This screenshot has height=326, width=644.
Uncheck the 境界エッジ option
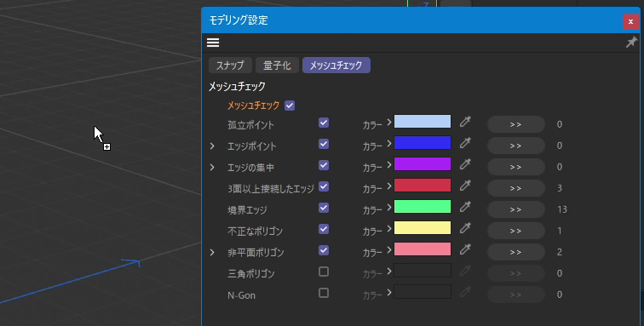tap(324, 208)
